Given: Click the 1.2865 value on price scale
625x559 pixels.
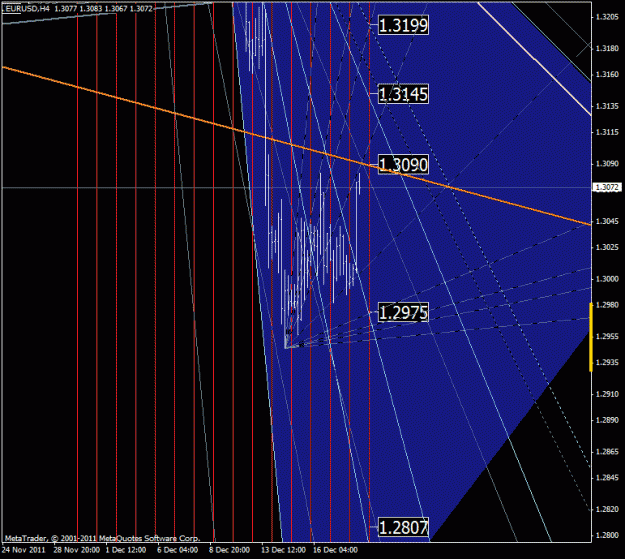Looking at the screenshot, I should pos(607,451).
